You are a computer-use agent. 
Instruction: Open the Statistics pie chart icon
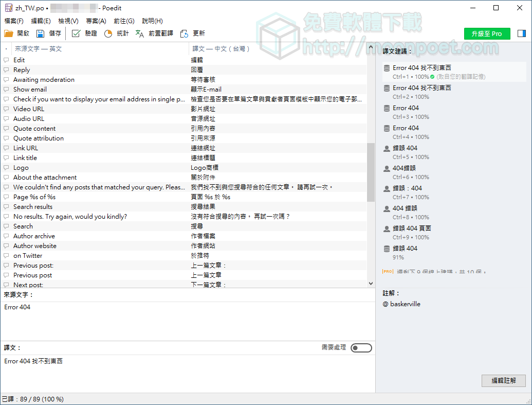108,33
